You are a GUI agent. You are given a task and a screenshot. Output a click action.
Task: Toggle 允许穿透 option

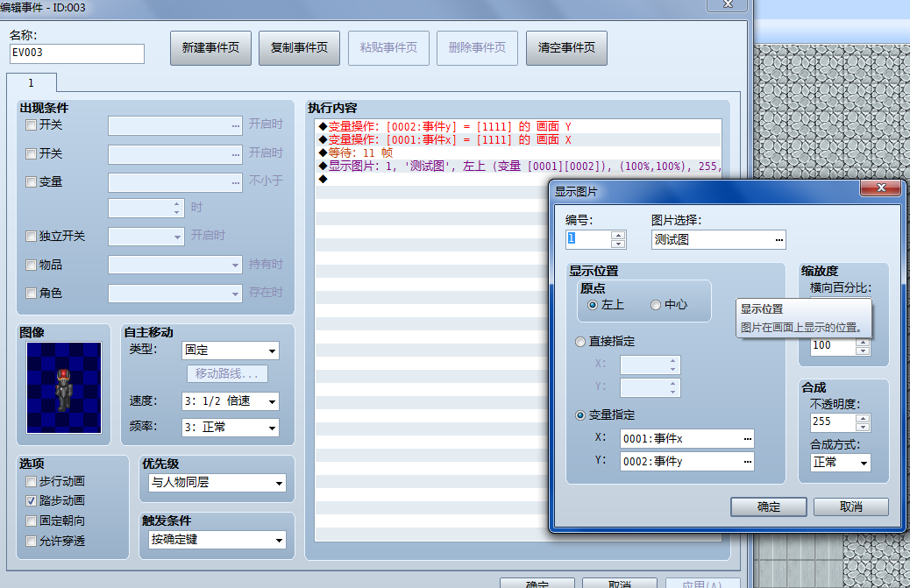click(x=32, y=541)
